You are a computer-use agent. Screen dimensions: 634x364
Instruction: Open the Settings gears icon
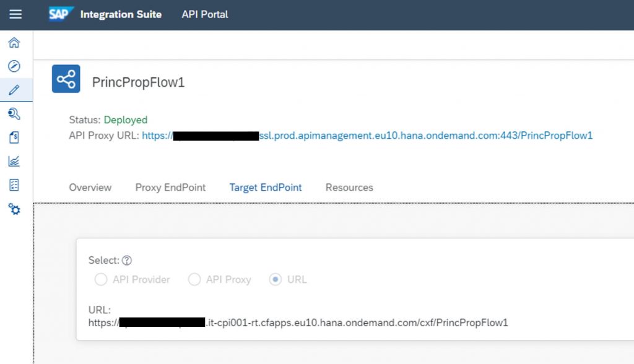click(x=14, y=209)
